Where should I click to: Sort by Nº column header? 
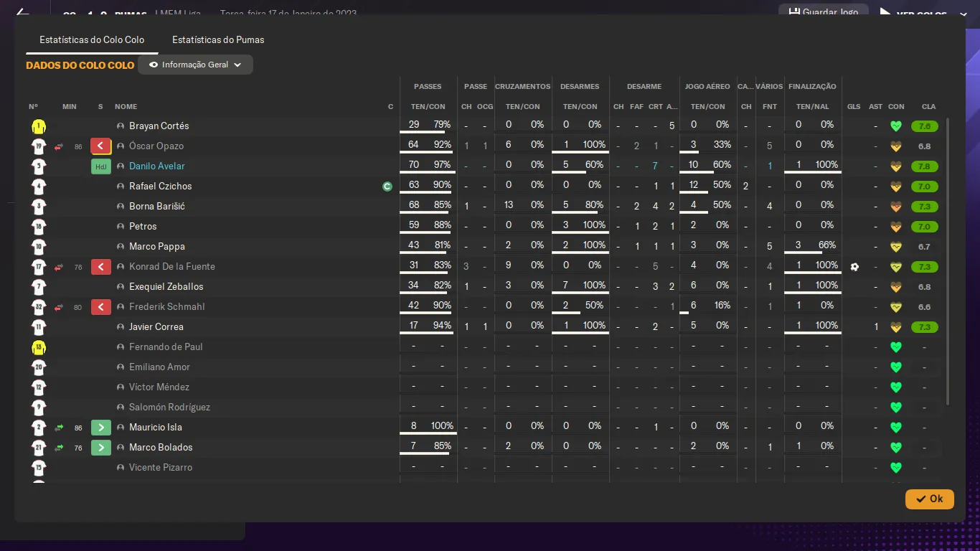tap(33, 107)
